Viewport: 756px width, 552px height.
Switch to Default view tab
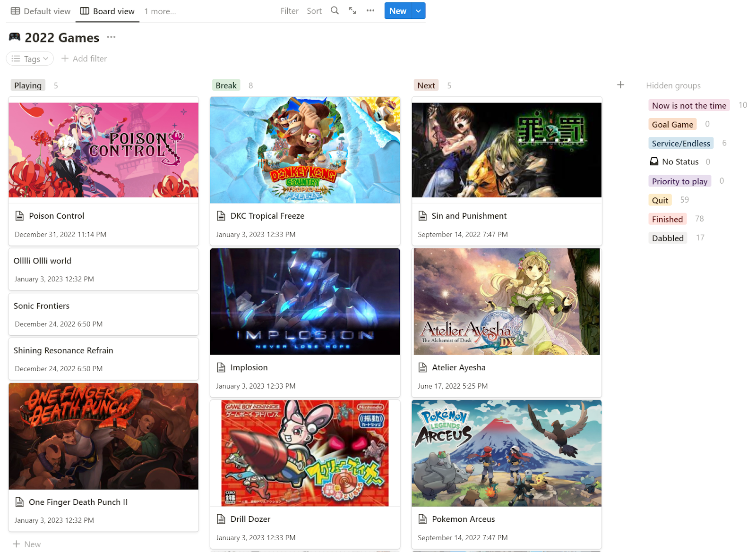(x=41, y=11)
